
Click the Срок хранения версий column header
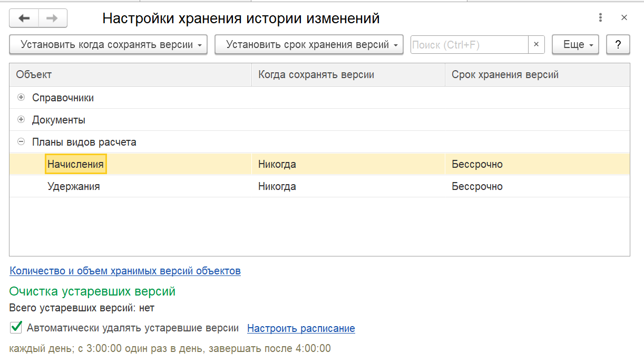(x=505, y=75)
